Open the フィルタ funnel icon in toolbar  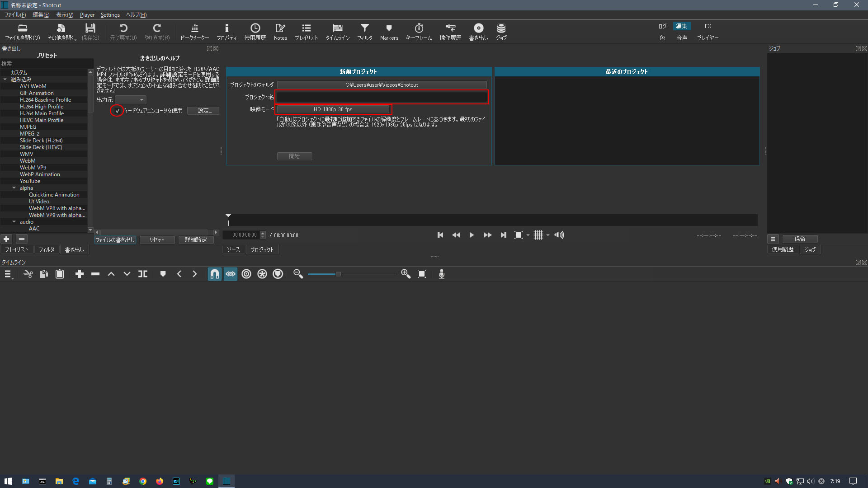[364, 32]
